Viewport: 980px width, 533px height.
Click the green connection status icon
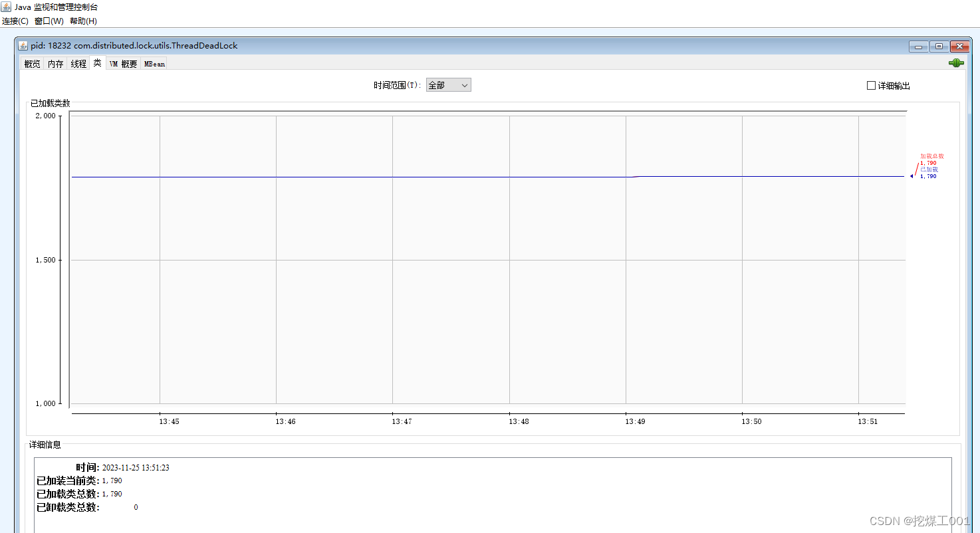click(955, 63)
